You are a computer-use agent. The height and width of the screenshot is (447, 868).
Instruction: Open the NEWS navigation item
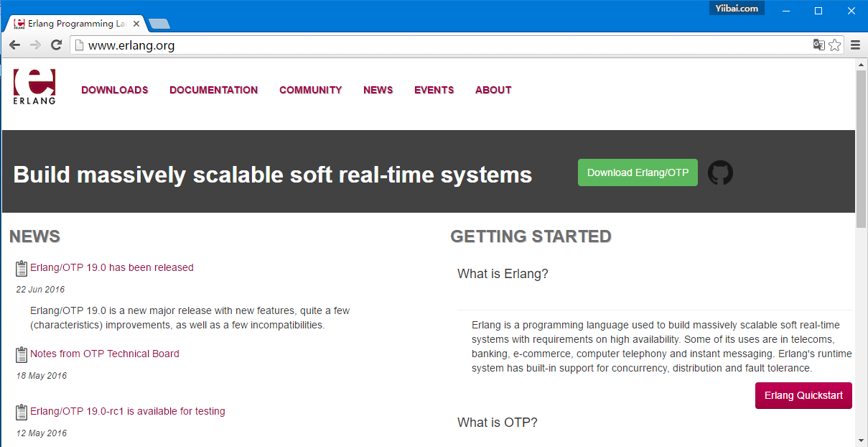[378, 90]
